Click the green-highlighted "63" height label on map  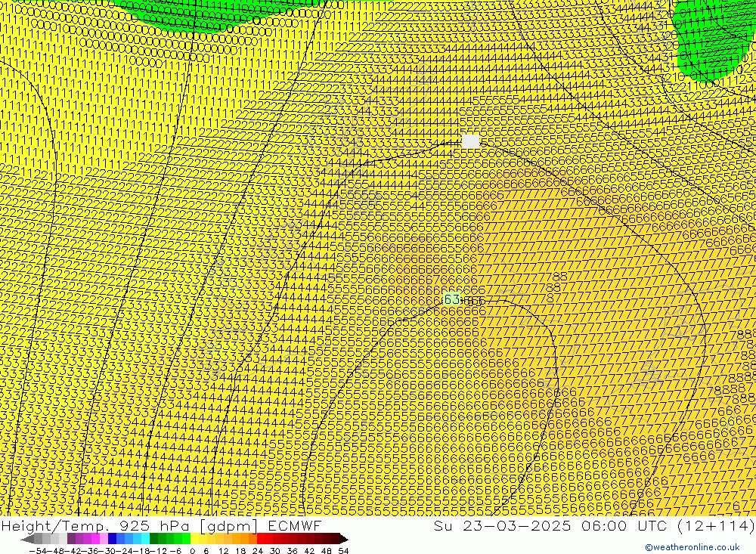[x=451, y=299]
